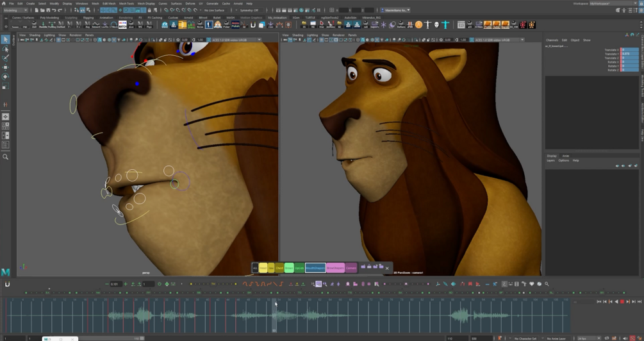644x341 pixels.
Task: Click the cyan T-pose figure shelf icon
Action: [x=445, y=24]
